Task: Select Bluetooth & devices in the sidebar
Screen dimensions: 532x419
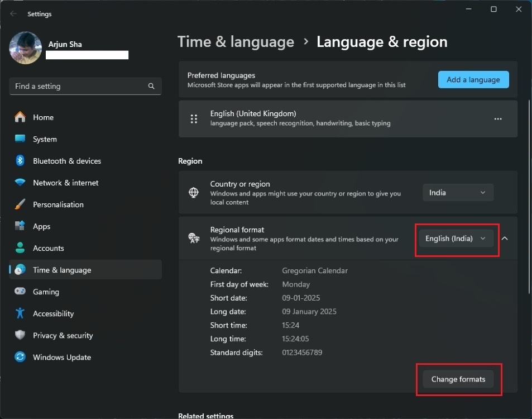Action: (x=66, y=161)
